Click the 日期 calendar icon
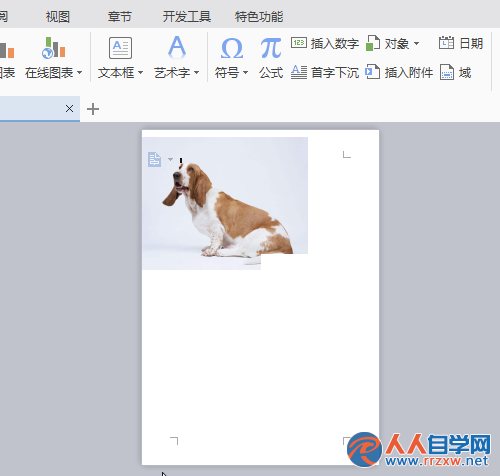This screenshot has width=500, height=476. point(446,43)
